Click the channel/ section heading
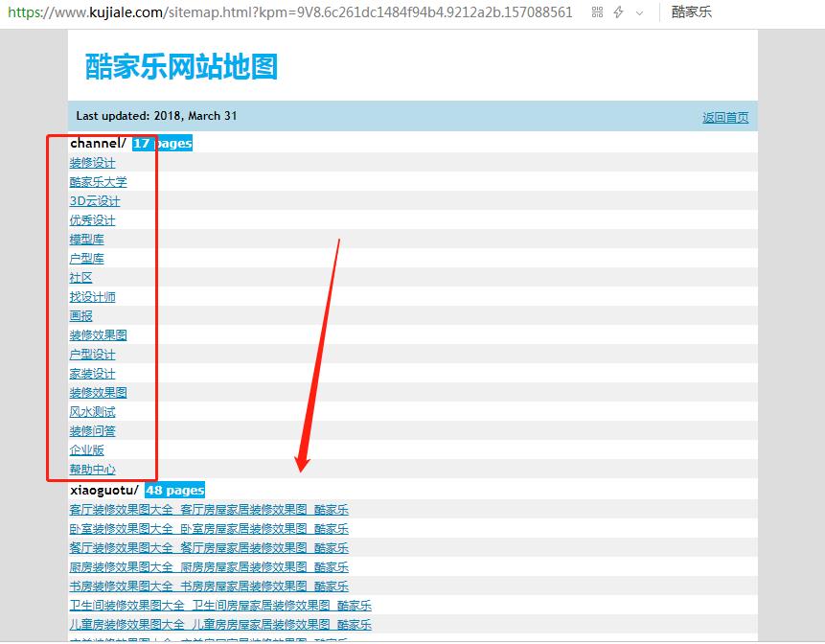This screenshot has height=644, width=825. tap(99, 143)
